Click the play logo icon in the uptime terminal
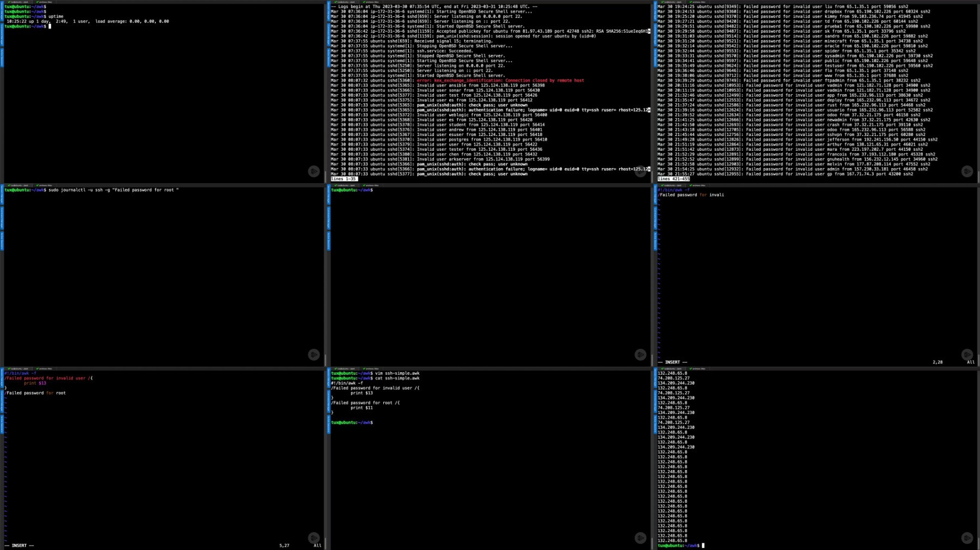This screenshot has width=980, height=550. coord(314,171)
